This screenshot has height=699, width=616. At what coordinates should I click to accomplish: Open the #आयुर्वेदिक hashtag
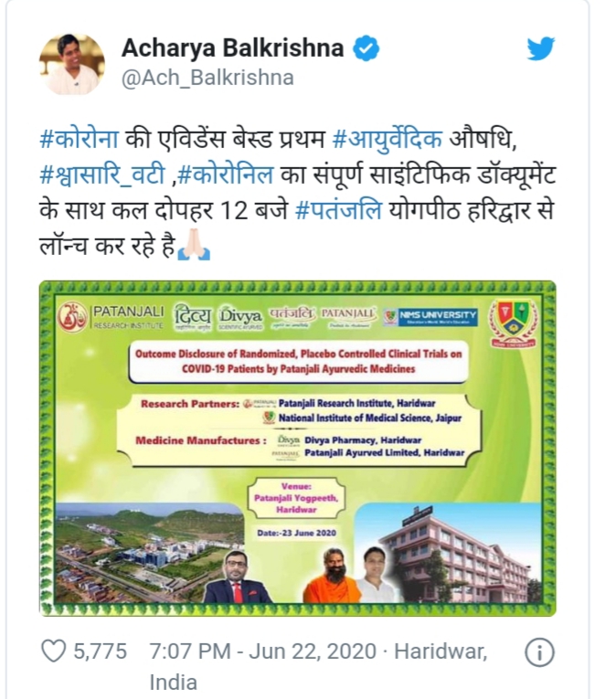pyautogui.click(x=388, y=140)
